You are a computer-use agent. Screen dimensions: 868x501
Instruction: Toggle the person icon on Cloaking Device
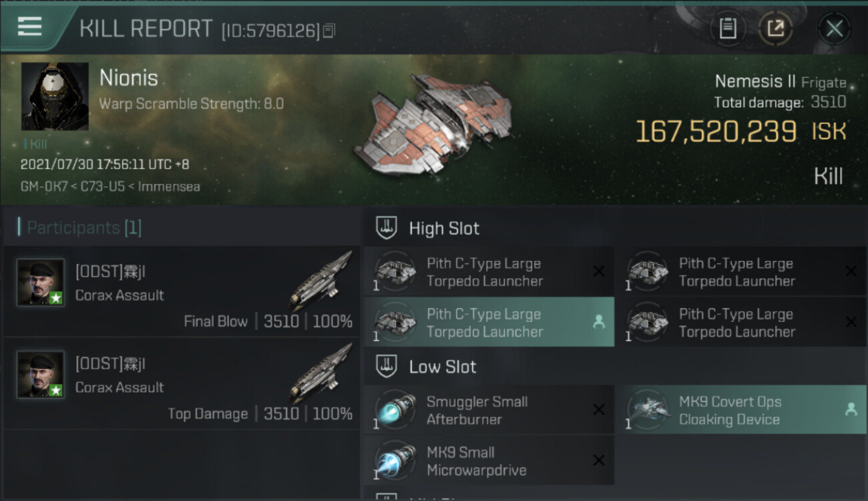(851, 409)
